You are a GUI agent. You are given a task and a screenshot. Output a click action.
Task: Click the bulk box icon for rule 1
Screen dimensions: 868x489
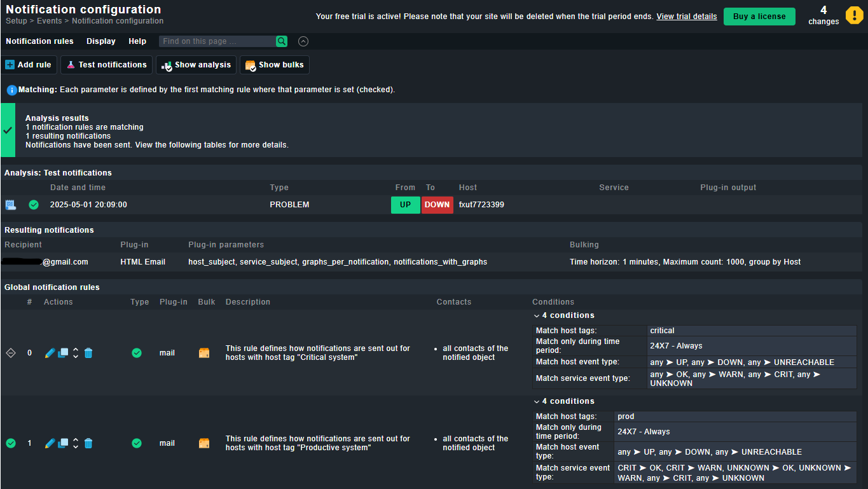[204, 443]
